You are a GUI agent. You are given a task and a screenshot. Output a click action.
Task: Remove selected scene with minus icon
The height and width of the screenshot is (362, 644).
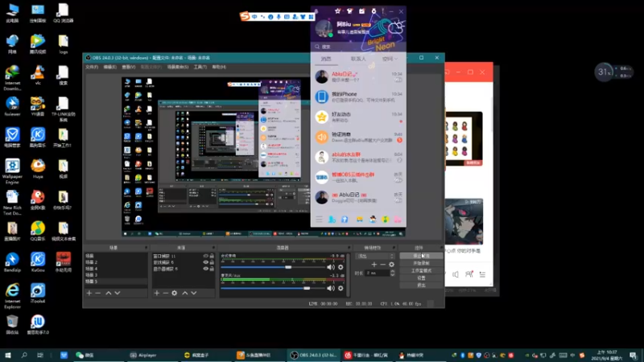97,293
